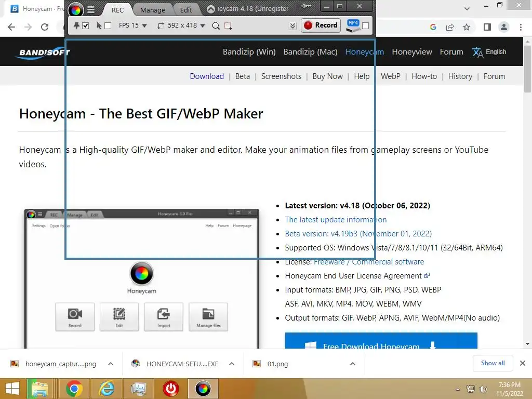Open the 592 x 418 size dropdown

pyautogui.click(x=203, y=26)
